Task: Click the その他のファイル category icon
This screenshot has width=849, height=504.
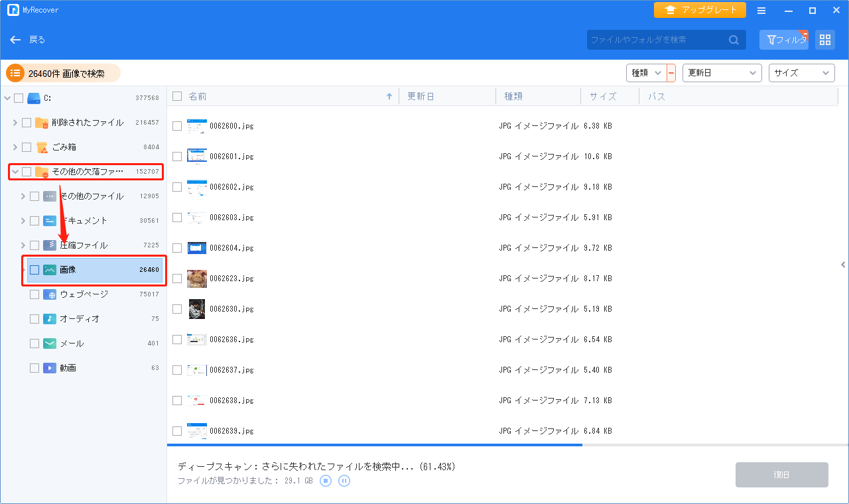Action: [50, 196]
